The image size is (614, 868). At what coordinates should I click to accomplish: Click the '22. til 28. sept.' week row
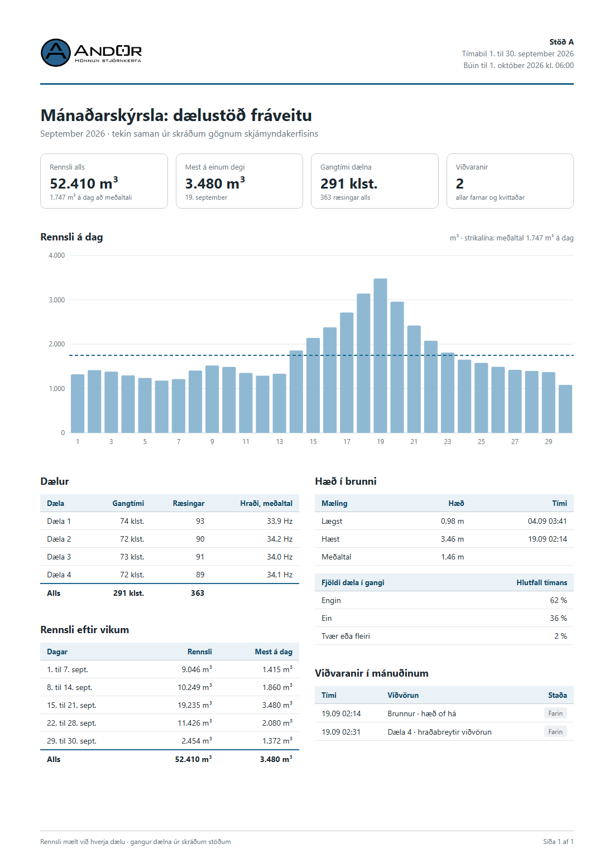(170, 723)
